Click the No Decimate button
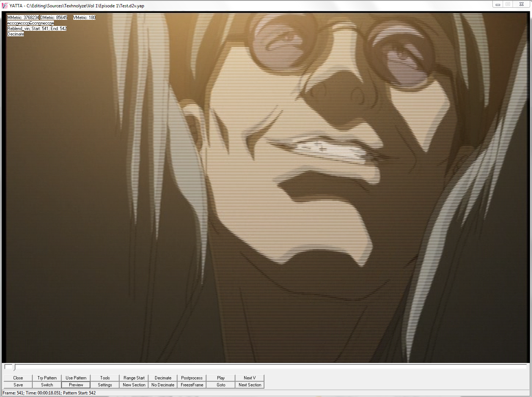Image resolution: width=532 pixels, height=397 pixels. point(163,385)
